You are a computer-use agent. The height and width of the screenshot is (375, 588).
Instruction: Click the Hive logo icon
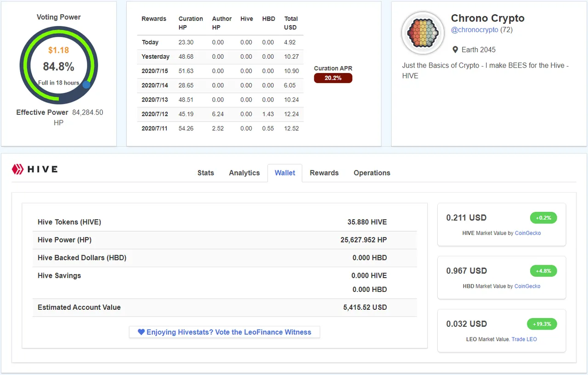coord(17,169)
